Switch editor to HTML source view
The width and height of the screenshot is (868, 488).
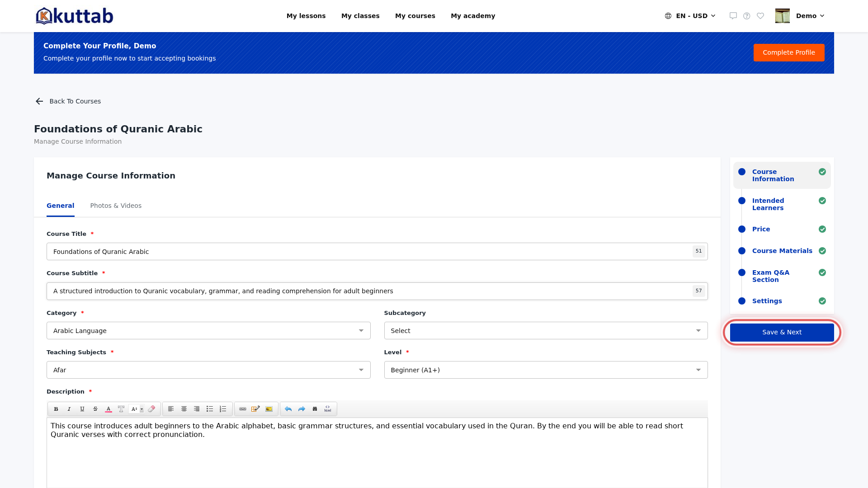pyautogui.click(x=328, y=409)
